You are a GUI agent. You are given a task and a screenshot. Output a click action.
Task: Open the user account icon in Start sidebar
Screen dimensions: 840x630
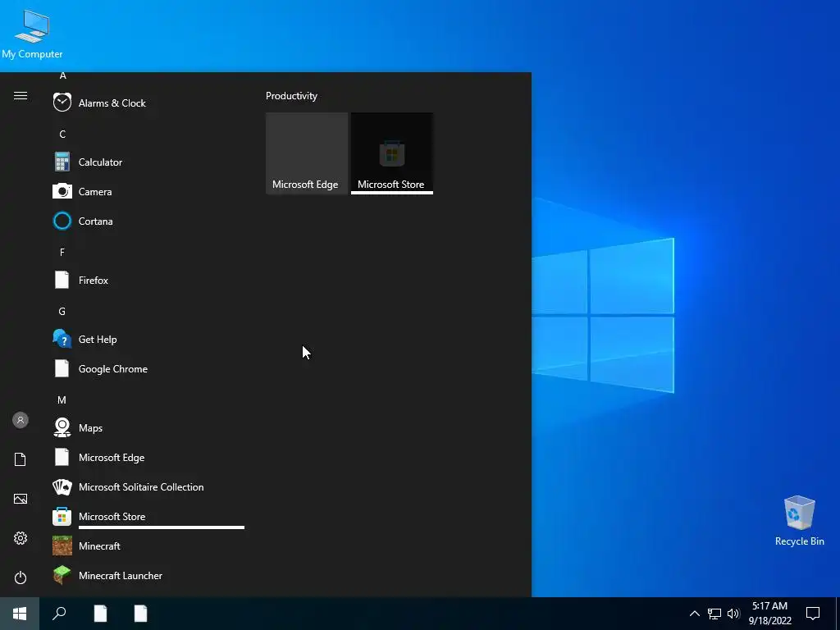point(21,420)
